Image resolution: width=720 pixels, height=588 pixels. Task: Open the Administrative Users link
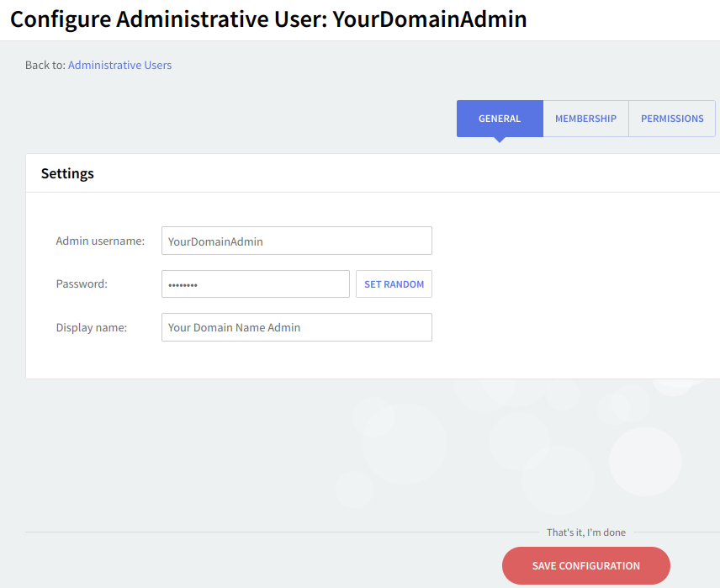pyautogui.click(x=119, y=65)
